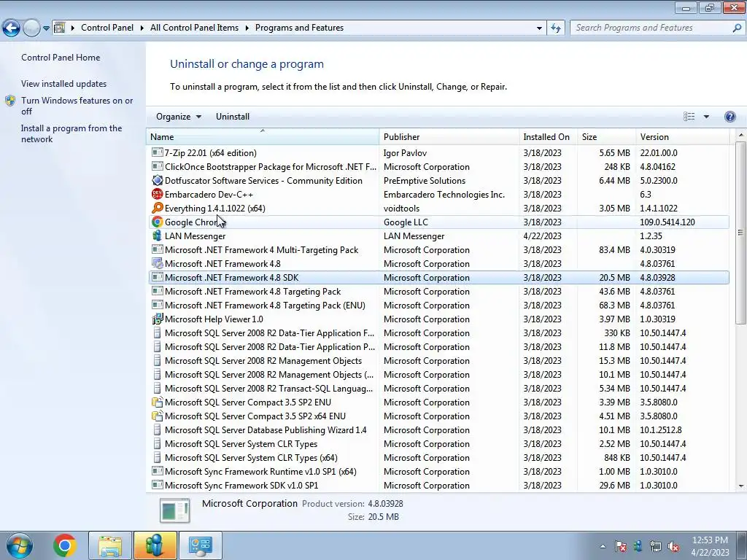Click the Action Center flag tray icon
Viewport: 747px width, 560px height.
pyautogui.click(x=620, y=547)
